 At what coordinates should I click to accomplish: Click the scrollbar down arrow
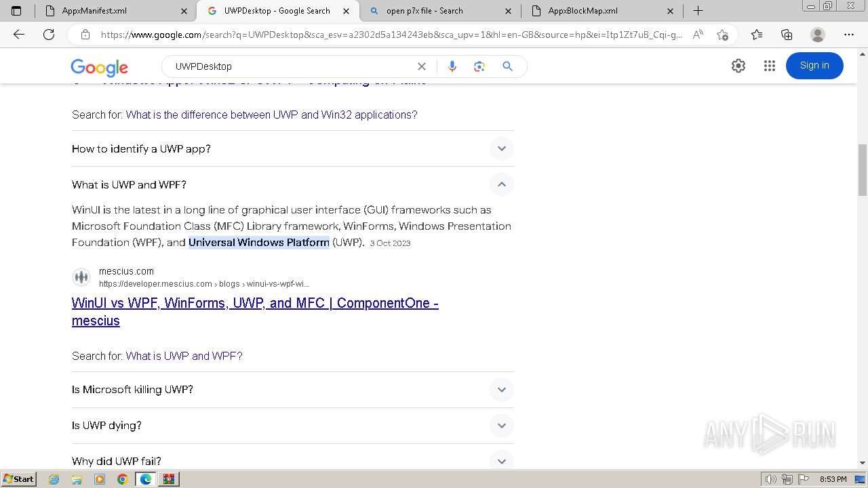tap(862, 464)
